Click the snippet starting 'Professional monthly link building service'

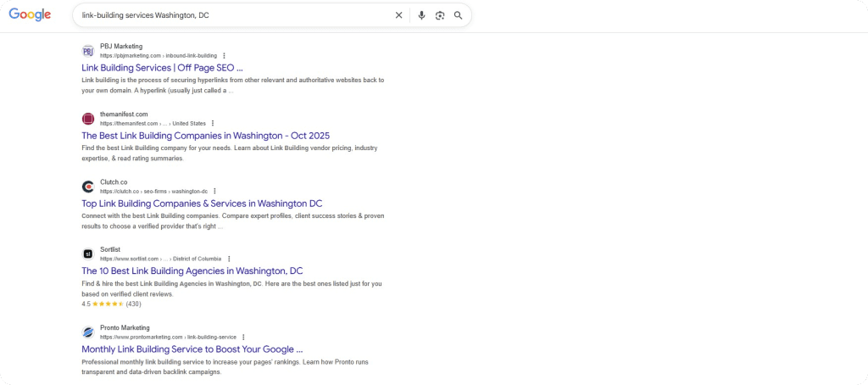225,366
